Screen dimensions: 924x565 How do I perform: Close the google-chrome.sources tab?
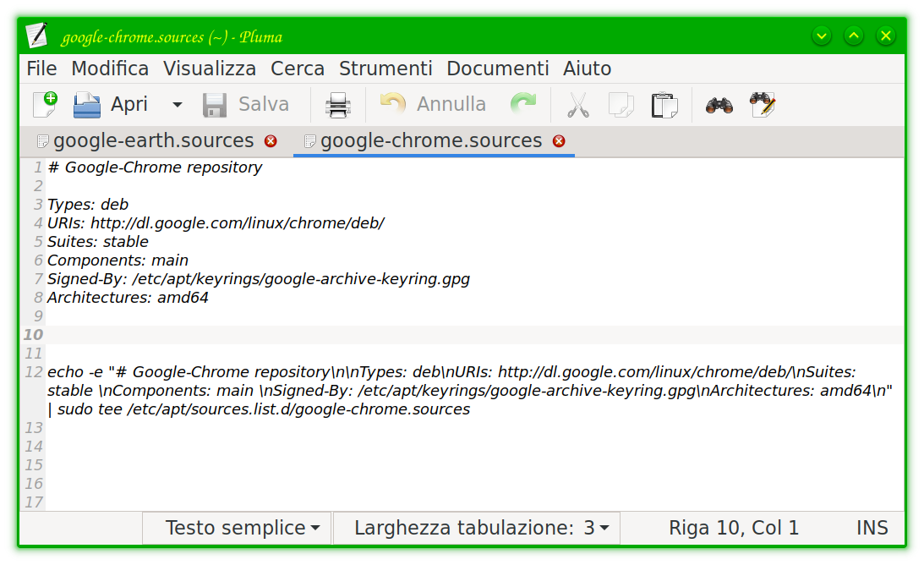pyautogui.click(x=559, y=141)
